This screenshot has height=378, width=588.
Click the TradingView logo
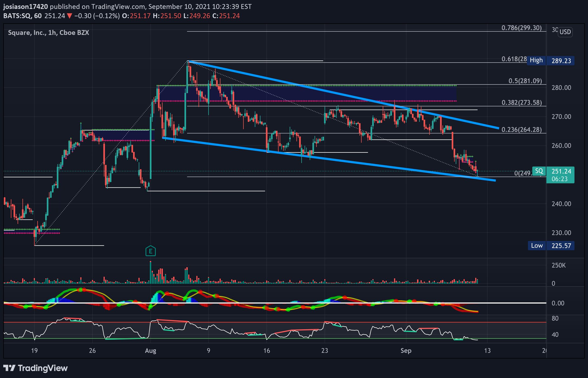tap(35, 368)
